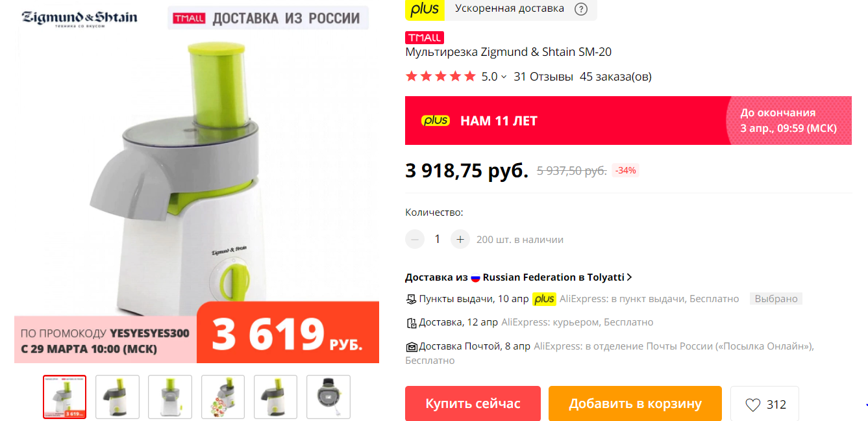
Task: Click the pickup point delivery icon
Action: [x=411, y=299]
